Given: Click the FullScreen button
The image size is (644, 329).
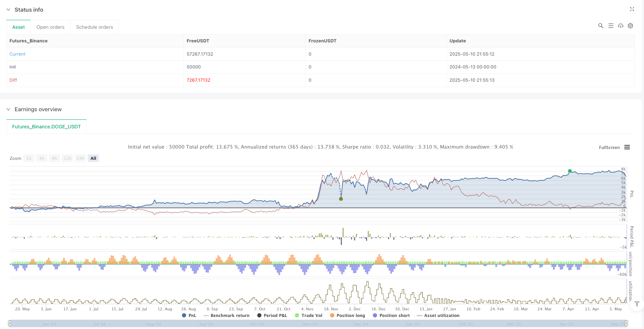Looking at the screenshot, I should [609, 147].
